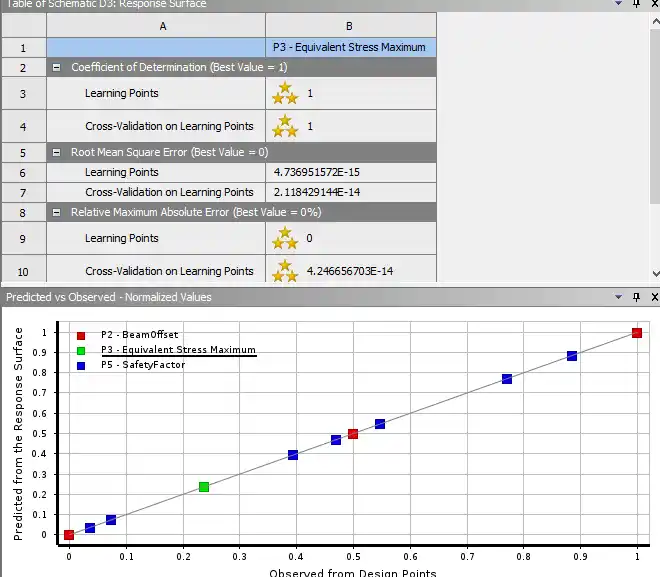This screenshot has width=660, height=577.
Task: Click the table vertical scrollbar thumb
Action: pos(656,116)
